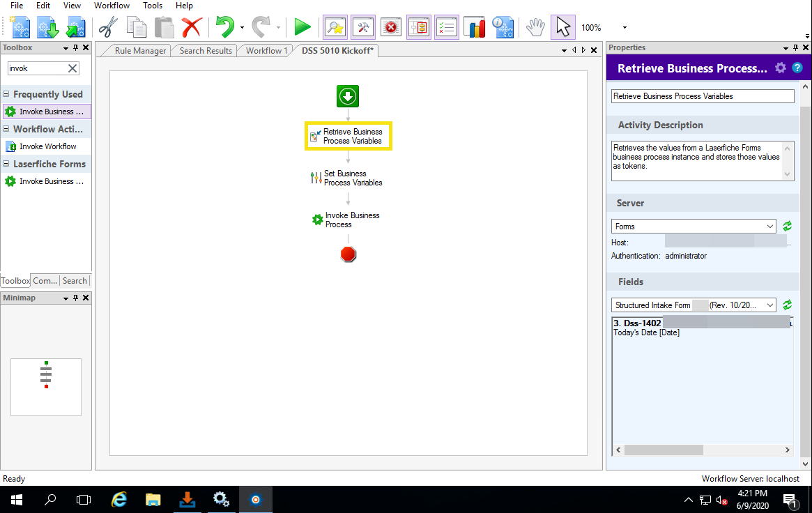Open the Workflow menu

click(x=112, y=6)
